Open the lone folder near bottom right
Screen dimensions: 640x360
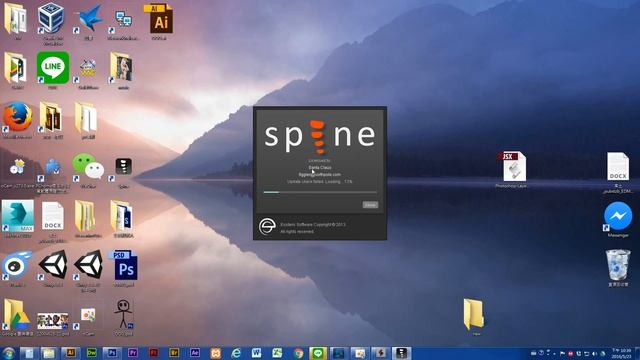[474, 314]
